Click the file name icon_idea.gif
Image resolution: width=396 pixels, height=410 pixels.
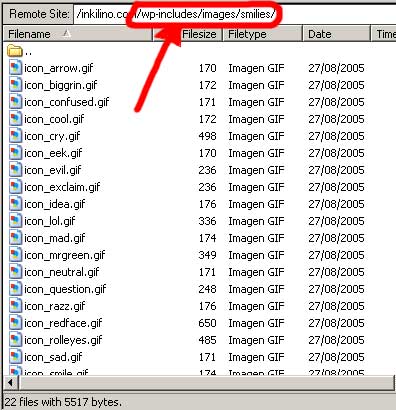[55, 204]
